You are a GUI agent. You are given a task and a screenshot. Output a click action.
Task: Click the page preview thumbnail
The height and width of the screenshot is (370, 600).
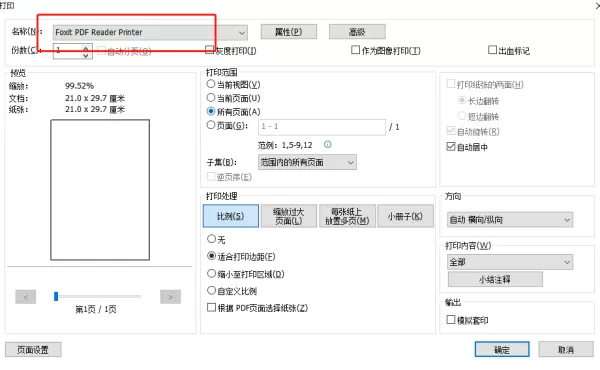[x=100, y=190]
